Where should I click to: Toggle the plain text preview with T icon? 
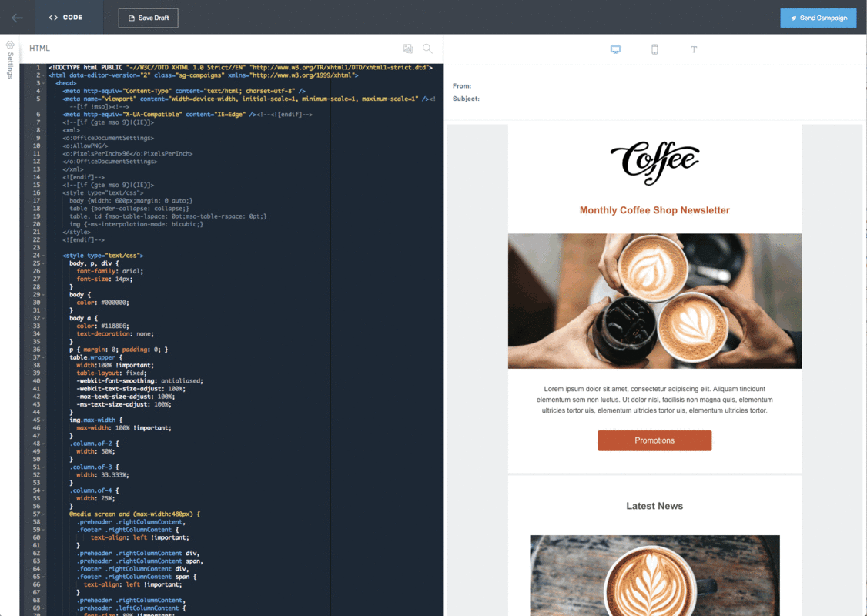point(694,49)
